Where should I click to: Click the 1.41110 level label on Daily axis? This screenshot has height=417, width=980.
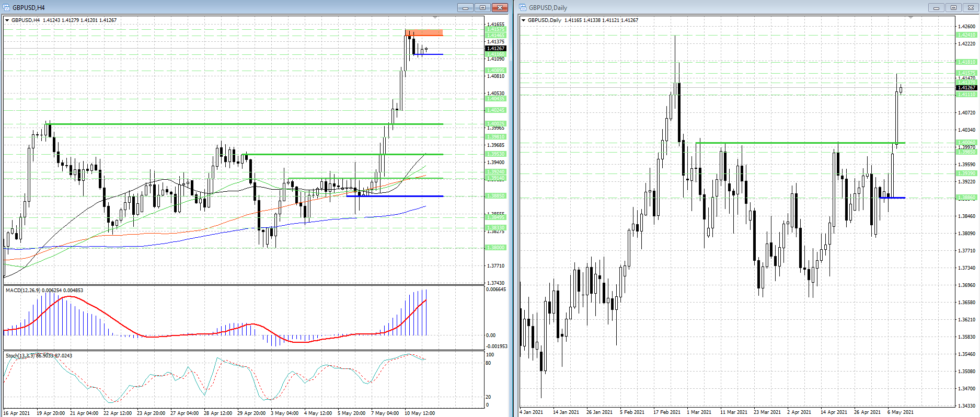point(966,95)
